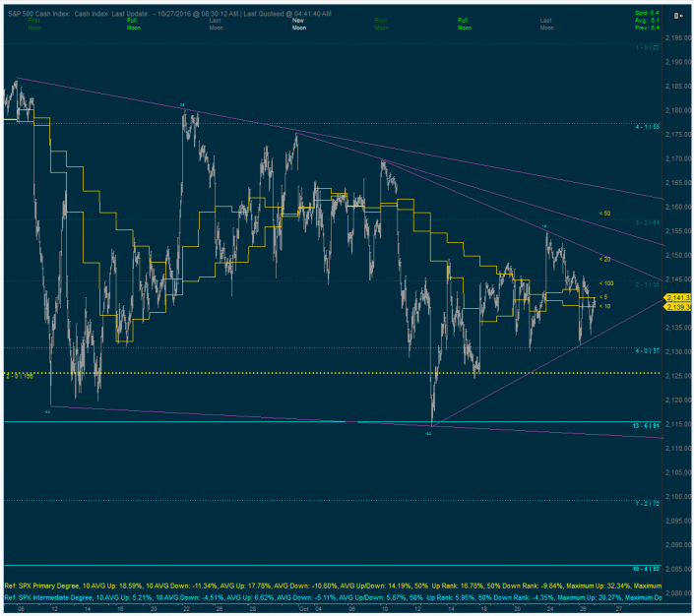The image size is (694, 616).
Task: Click the 2,100.00 price axis label
Action: [678, 497]
